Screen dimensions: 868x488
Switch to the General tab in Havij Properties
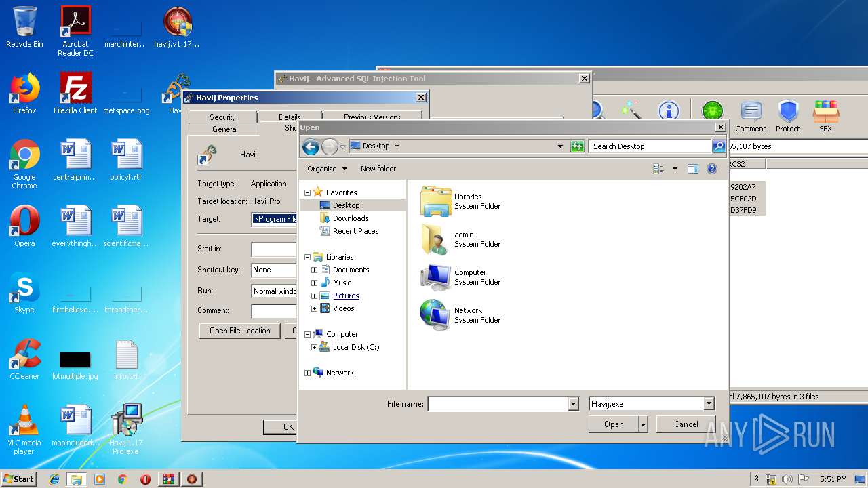[224, 129]
